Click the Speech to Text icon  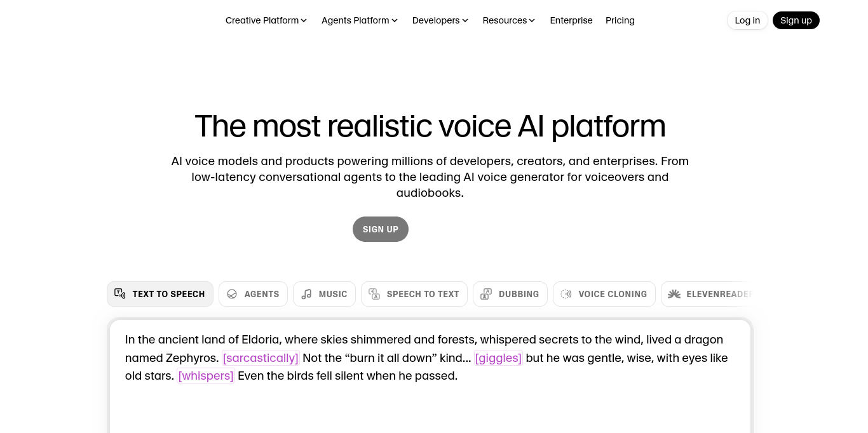tap(374, 294)
